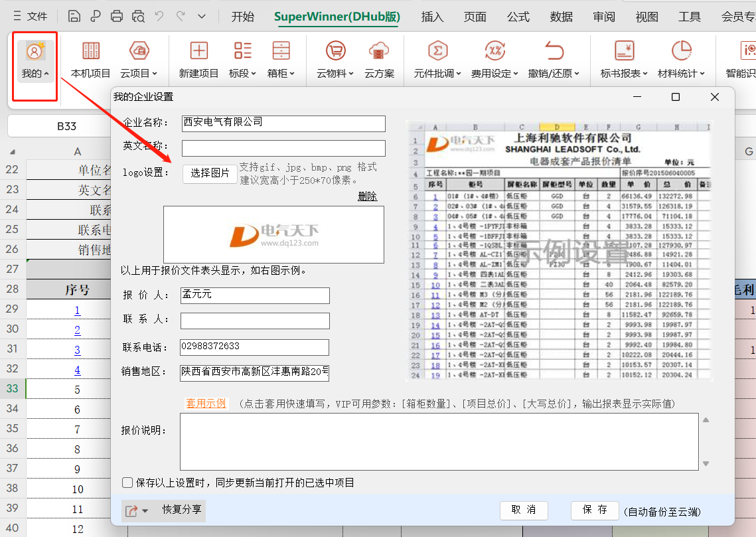This screenshot has height=537, width=756.
Task: Open the 审阅 tab
Action: [x=604, y=17]
